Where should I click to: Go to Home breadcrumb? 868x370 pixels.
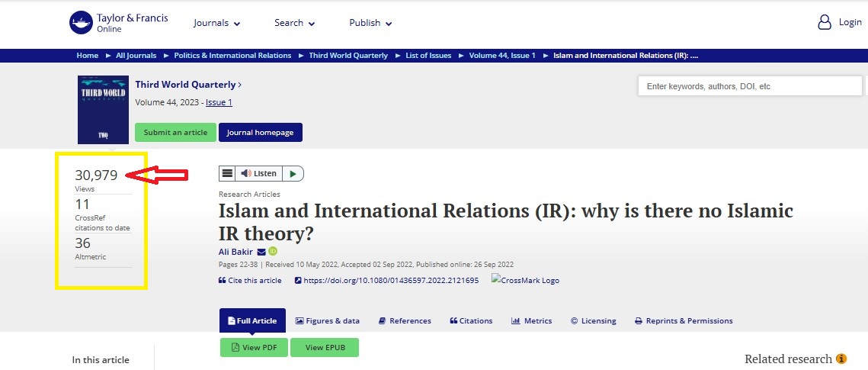[x=88, y=56]
